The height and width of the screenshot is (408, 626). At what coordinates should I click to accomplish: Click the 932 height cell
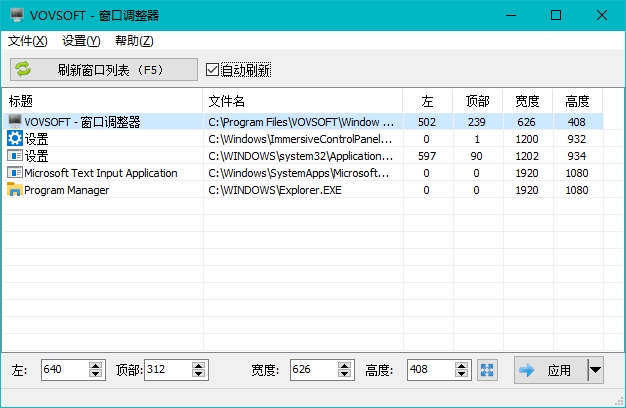point(577,139)
